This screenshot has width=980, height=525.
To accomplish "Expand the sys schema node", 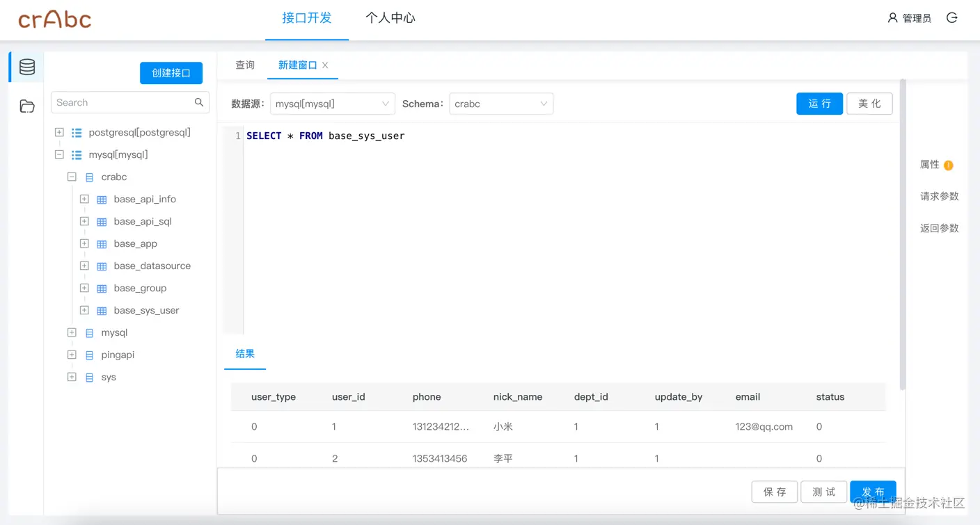I will tap(72, 377).
